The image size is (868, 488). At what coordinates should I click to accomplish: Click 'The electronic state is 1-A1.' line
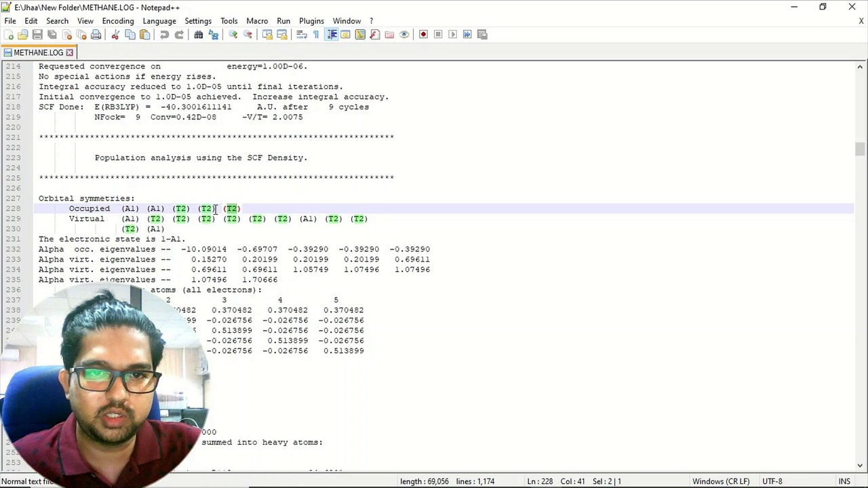pyautogui.click(x=112, y=239)
